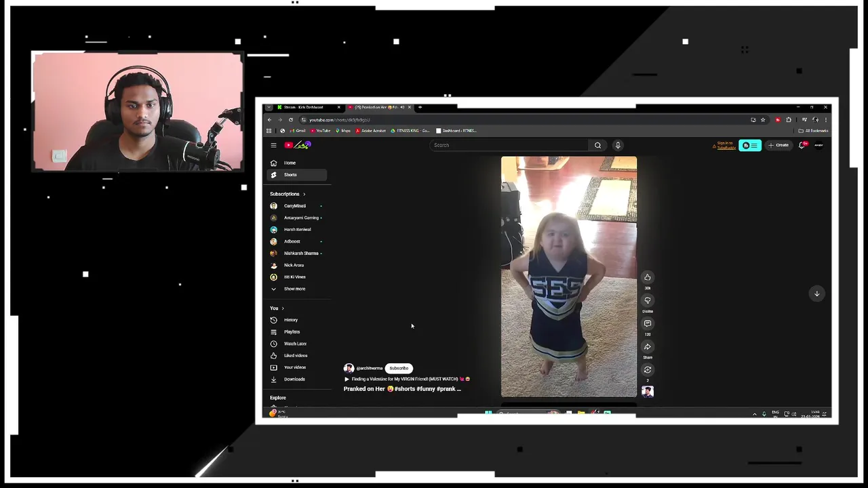Open Liked videos
This screenshot has width=868, height=488.
297,356
